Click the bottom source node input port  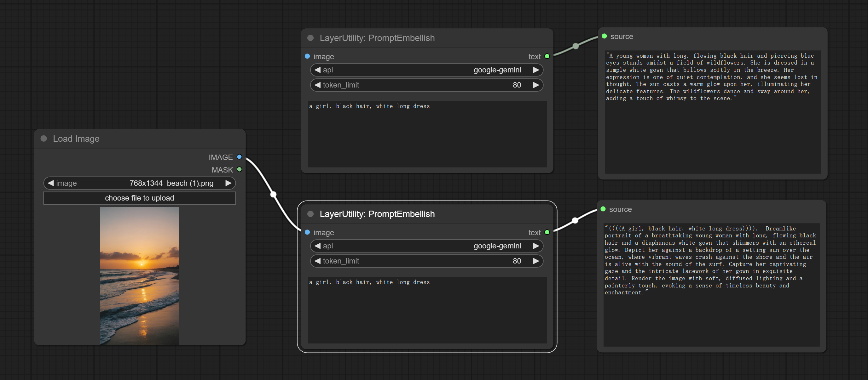603,209
